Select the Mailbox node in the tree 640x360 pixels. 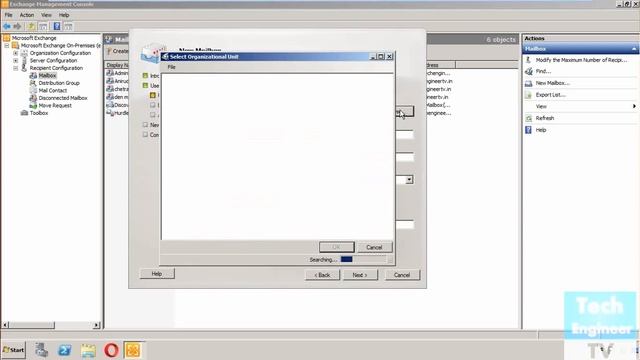[47, 76]
